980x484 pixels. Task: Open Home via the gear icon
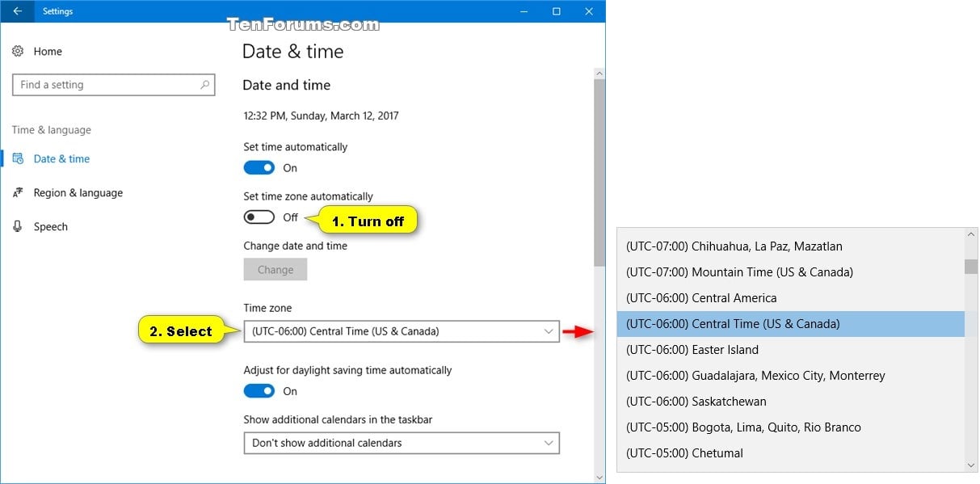pos(18,51)
